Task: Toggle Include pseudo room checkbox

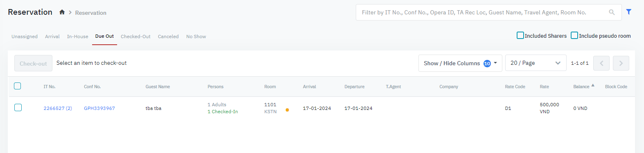Action: click(574, 36)
